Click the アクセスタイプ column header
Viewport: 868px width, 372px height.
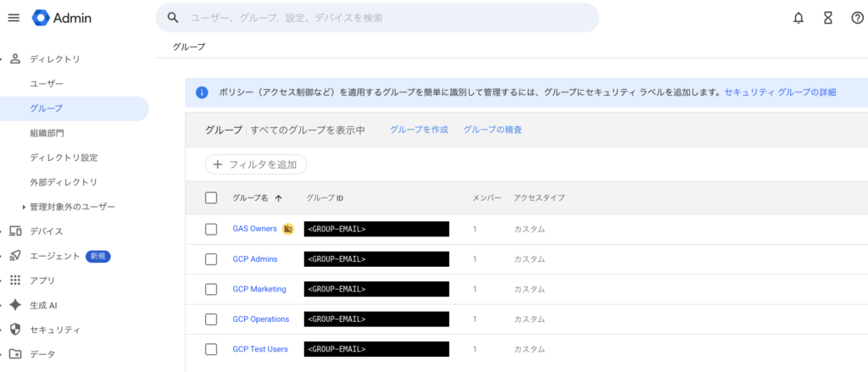tap(539, 198)
